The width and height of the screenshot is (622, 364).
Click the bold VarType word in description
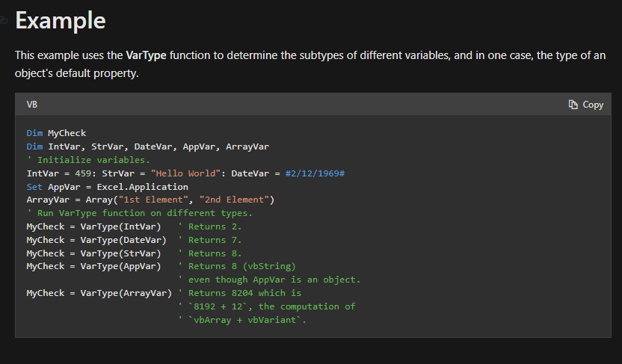(x=146, y=55)
